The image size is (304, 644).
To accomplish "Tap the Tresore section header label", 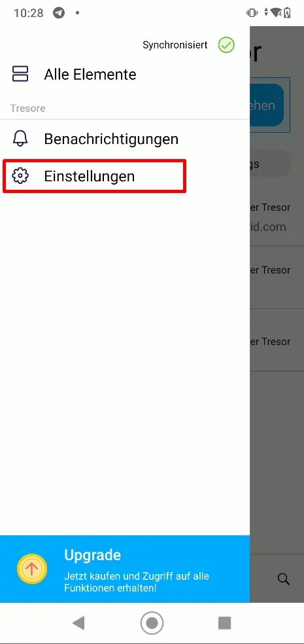I will click(28, 109).
